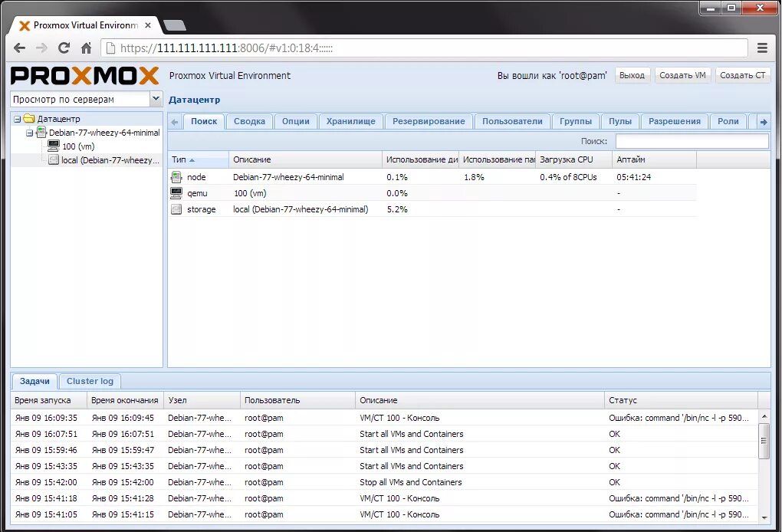Click uptime value 05:41:24
The height and width of the screenshot is (532, 782).
pos(634,177)
